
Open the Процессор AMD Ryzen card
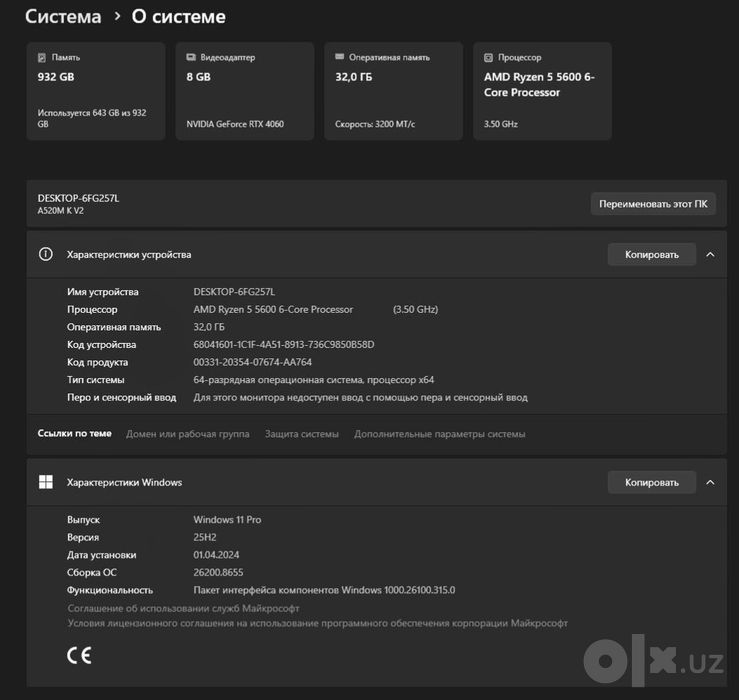tap(542, 91)
